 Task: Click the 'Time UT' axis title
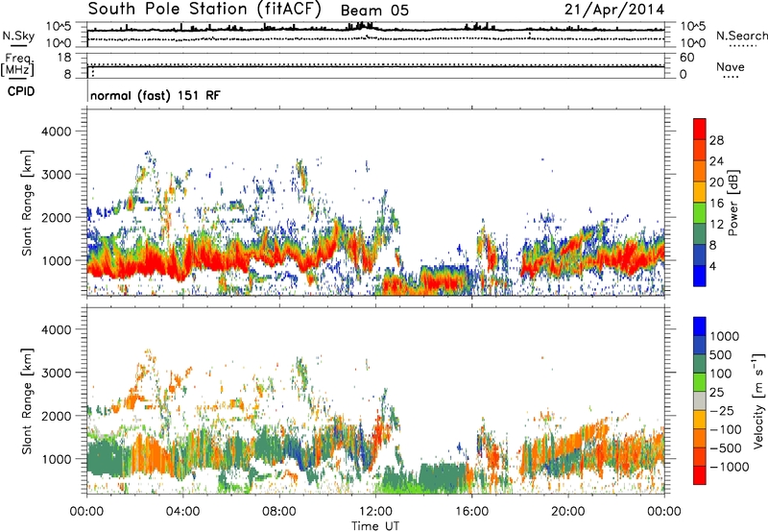click(x=375, y=526)
